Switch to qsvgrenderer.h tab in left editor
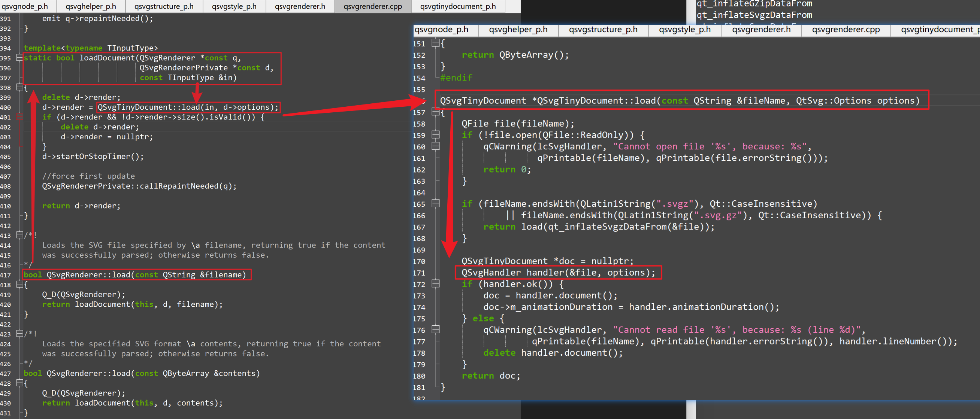 pos(300,6)
